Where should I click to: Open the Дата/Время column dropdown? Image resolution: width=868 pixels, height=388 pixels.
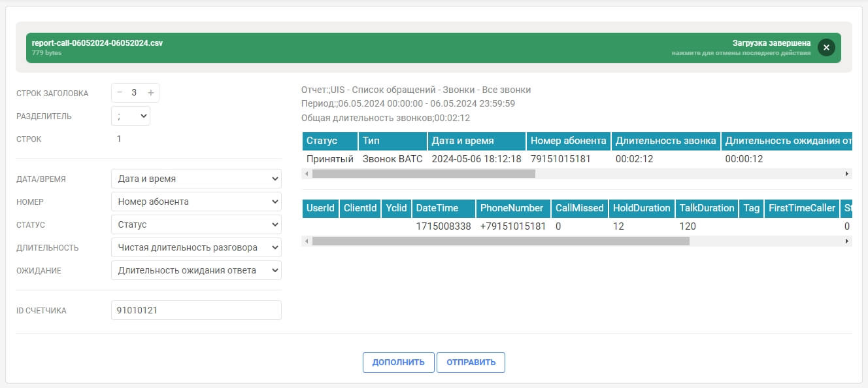196,179
